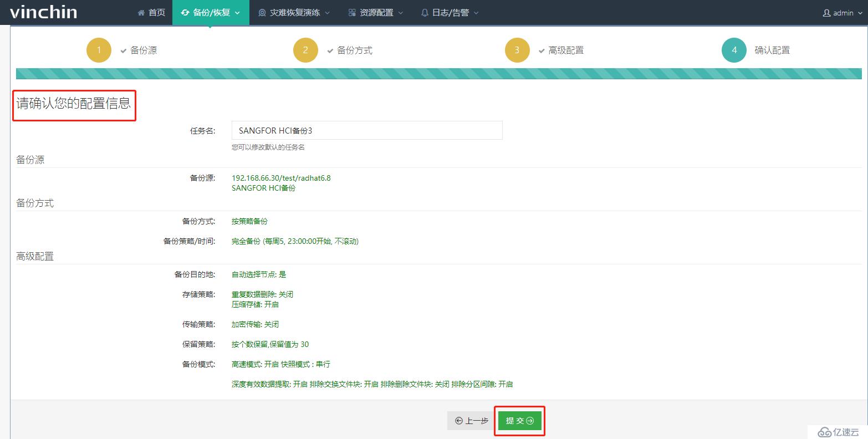Open the 日志/告警 menu
This screenshot has height=439, width=868.
450,12
